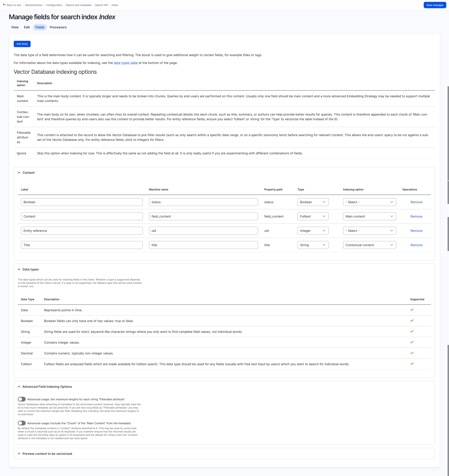Collapse Advanced Field Indexing Options chevron
The height and width of the screenshot is (476, 449).
[x=19, y=387]
